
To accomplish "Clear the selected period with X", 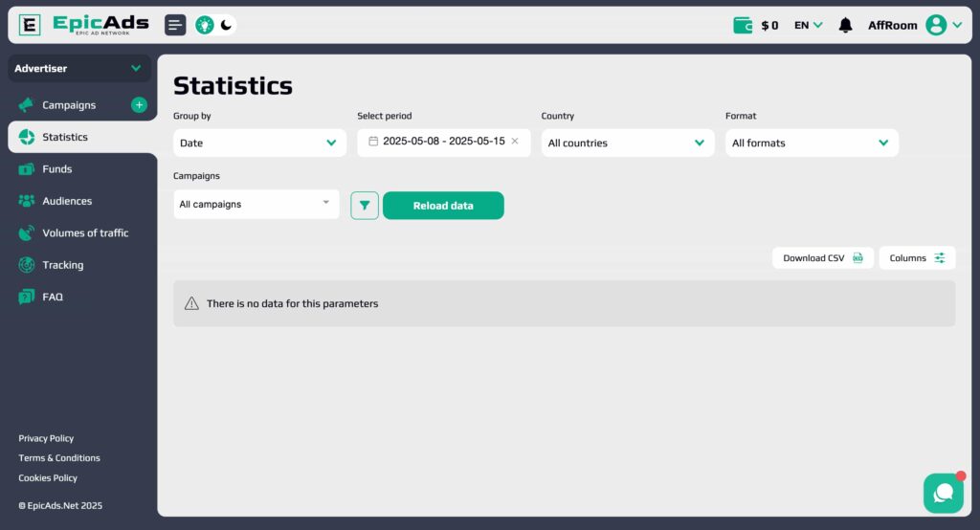I will pyautogui.click(x=515, y=142).
